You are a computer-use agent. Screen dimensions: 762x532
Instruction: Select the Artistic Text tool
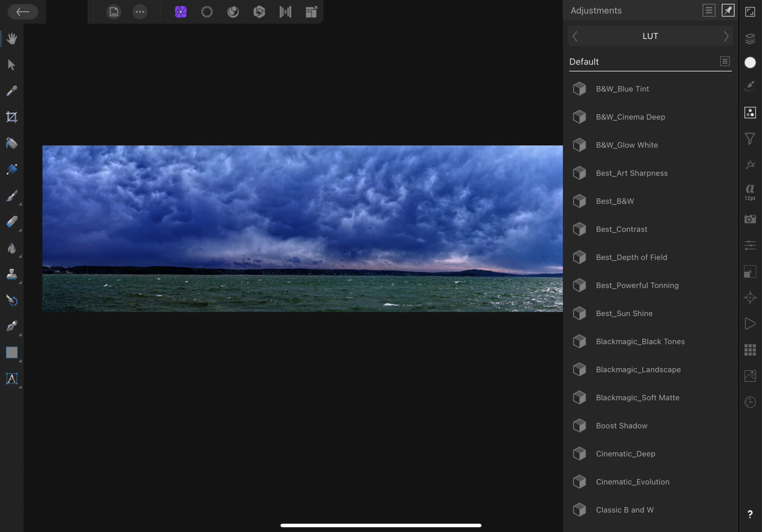[12, 379]
